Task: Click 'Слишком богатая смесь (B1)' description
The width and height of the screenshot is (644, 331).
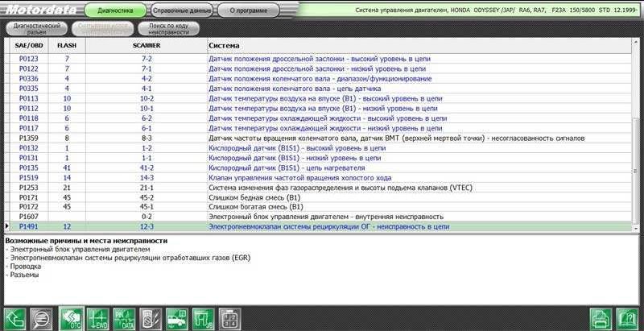Action: [256, 206]
